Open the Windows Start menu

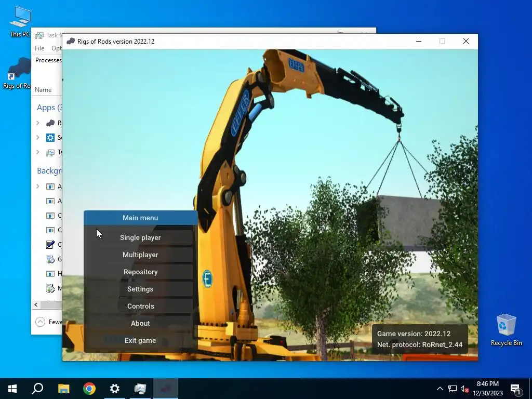click(12, 389)
